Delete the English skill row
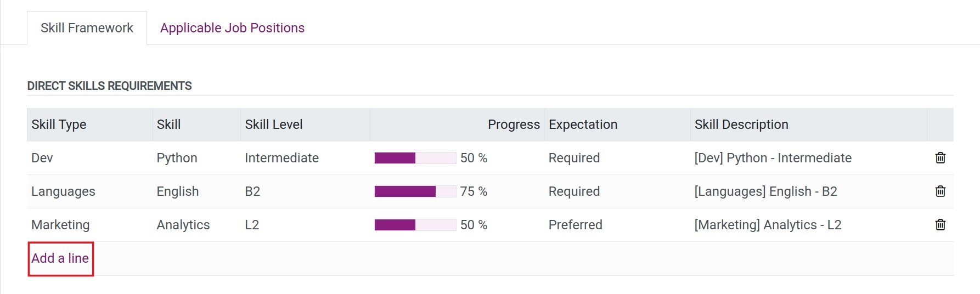The width and height of the screenshot is (980, 294). pyautogui.click(x=940, y=191)
